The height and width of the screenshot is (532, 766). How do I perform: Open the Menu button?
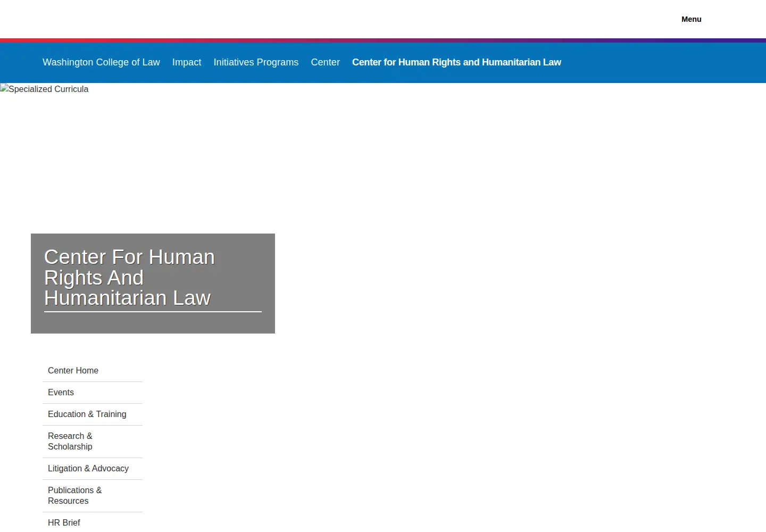[691, 19]
